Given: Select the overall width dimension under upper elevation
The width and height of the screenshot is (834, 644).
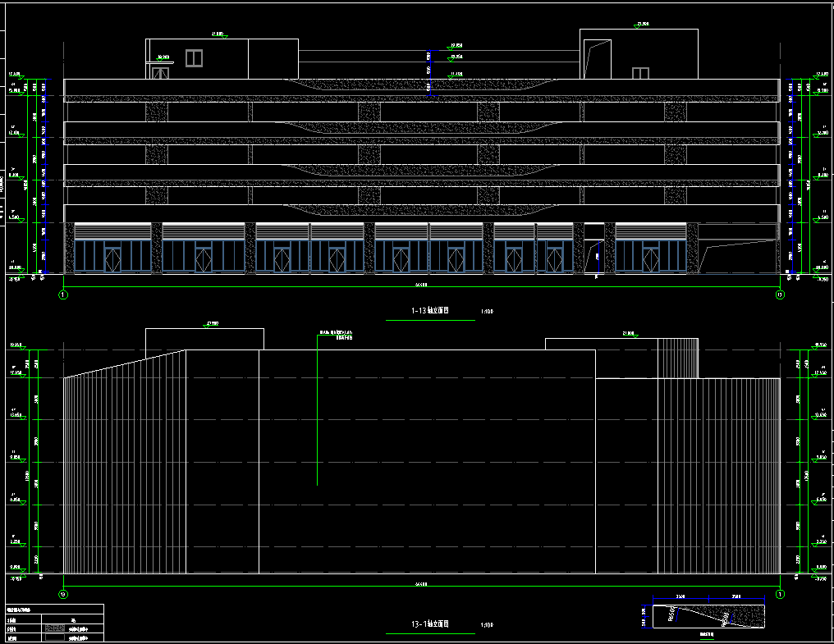Looking at the screenshot, I should click(x=421, y=285).
